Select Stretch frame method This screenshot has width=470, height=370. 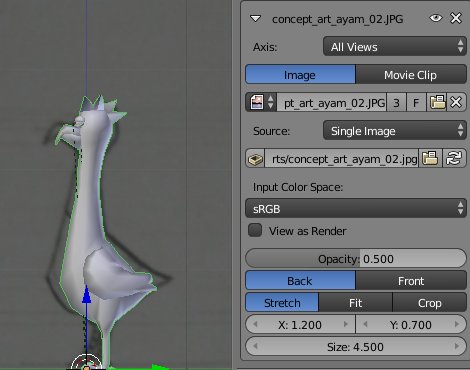pos(282,302)
